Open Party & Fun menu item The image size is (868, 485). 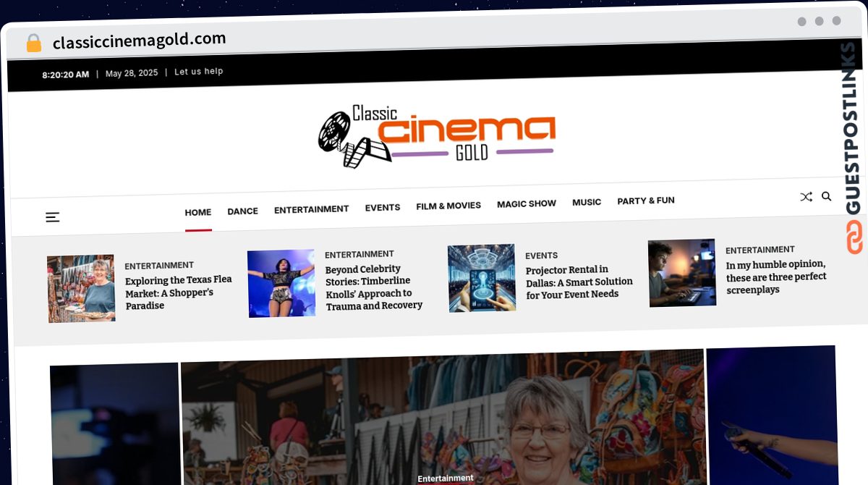tap(646, 201)
